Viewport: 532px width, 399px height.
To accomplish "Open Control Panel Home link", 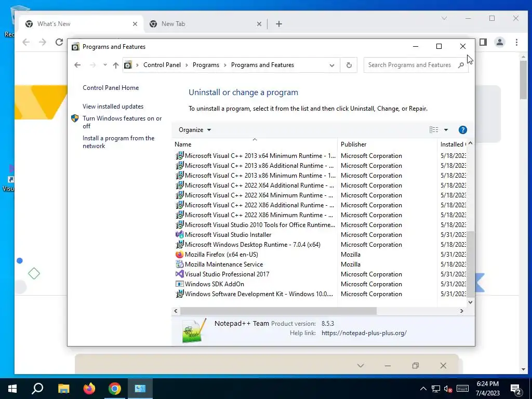I will [111, 87].
